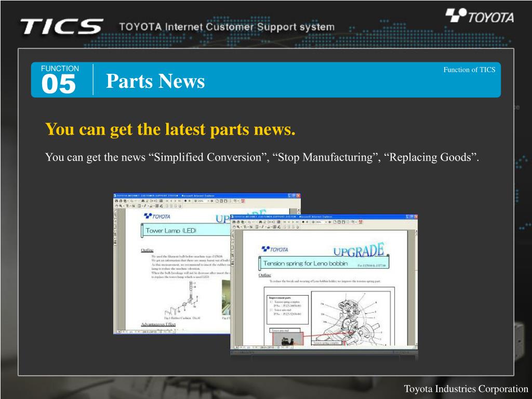Click the Outline heading in Tension spring document

[x=264, y=275]
